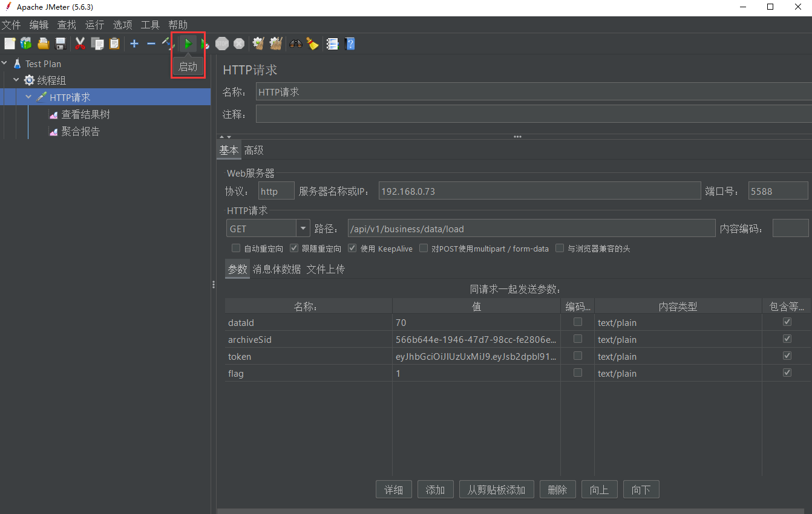The image size is (812, 514).
Task: Click the 聚合报告 listener icon
Action: pyautogui.click(x=54, y=131)
